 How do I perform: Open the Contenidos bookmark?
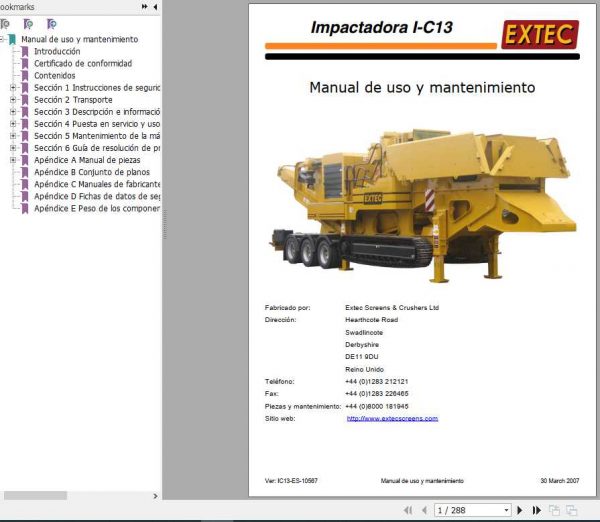point(55,75)
